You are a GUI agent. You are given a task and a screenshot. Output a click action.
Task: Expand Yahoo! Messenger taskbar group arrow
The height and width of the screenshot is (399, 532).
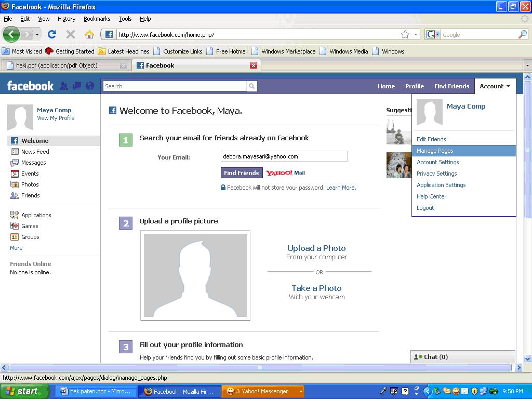(301, 391)
